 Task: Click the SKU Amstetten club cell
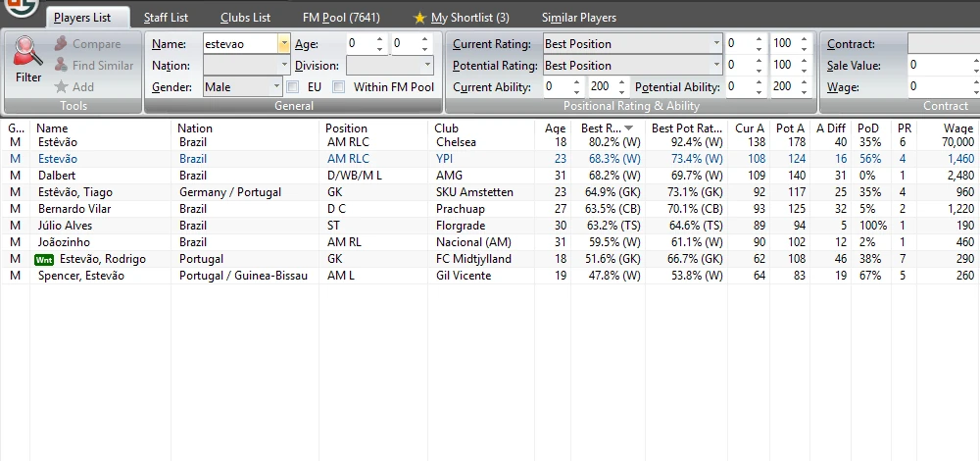(x=474, y=192)
